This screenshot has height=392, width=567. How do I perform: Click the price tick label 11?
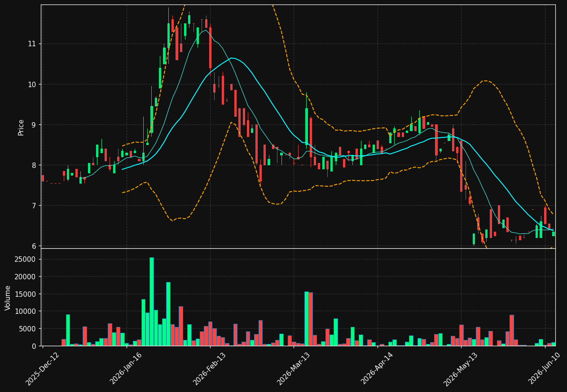pos(32,44)
